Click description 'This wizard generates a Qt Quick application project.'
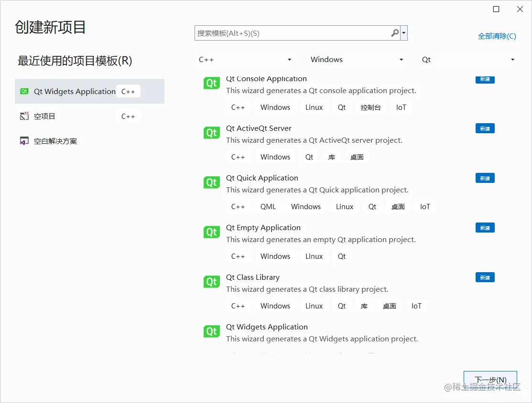The image size is (532, 403). tap(317, 190)
